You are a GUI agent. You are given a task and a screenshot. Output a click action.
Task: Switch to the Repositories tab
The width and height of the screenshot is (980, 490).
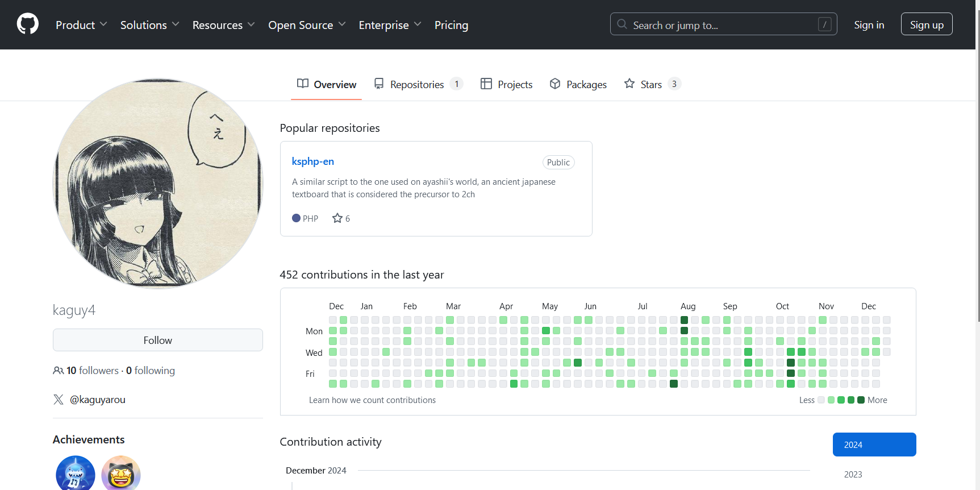coord(418,84)
